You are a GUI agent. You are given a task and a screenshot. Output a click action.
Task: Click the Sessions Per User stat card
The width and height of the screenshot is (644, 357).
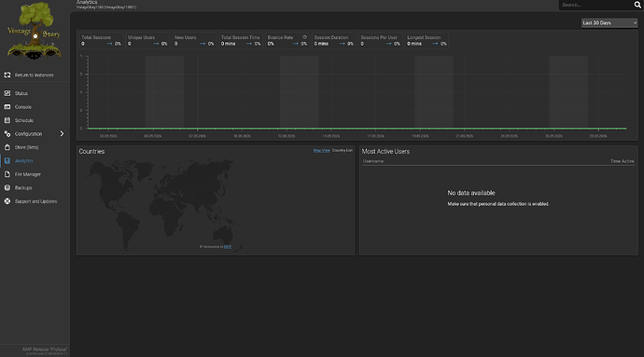tap(380, 41)
